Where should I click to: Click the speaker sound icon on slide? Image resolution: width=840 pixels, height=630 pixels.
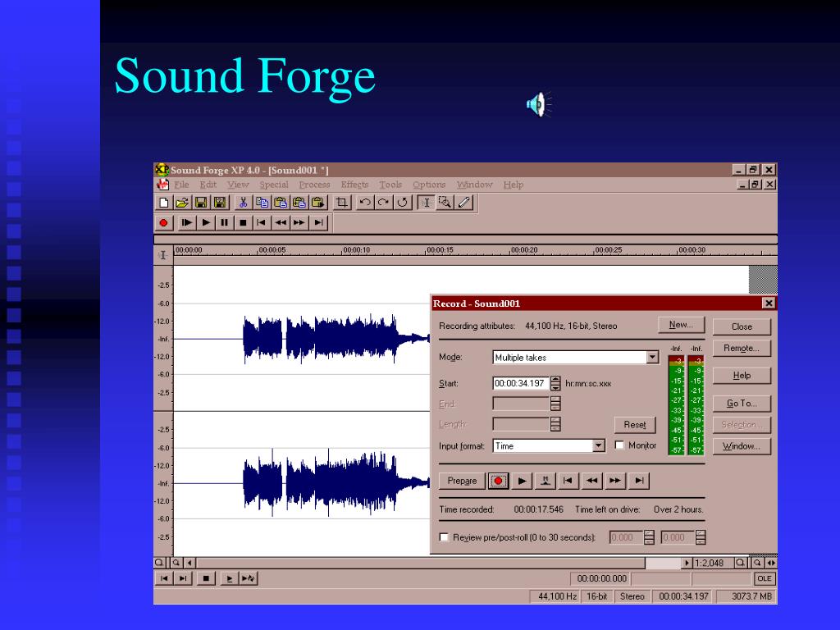[538, 104]
